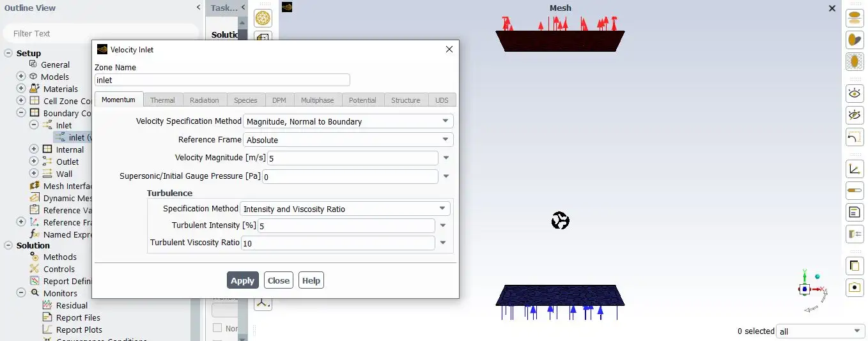
Task: Collapse the Solution tree node
Action: 8,245
